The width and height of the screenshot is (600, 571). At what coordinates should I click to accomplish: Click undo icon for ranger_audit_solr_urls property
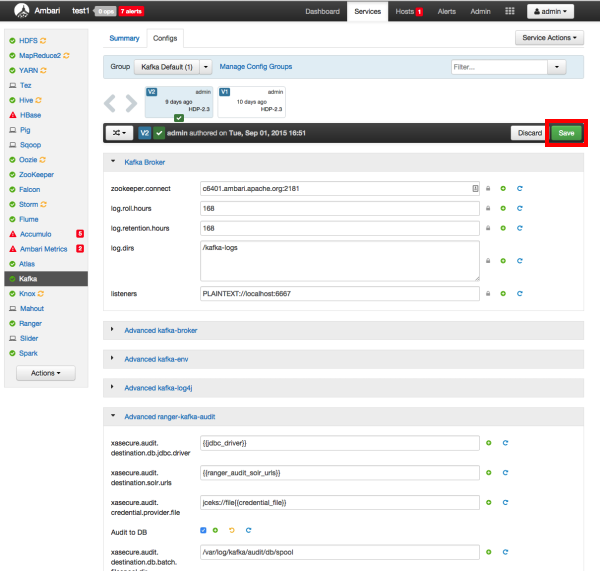[505, 473]
